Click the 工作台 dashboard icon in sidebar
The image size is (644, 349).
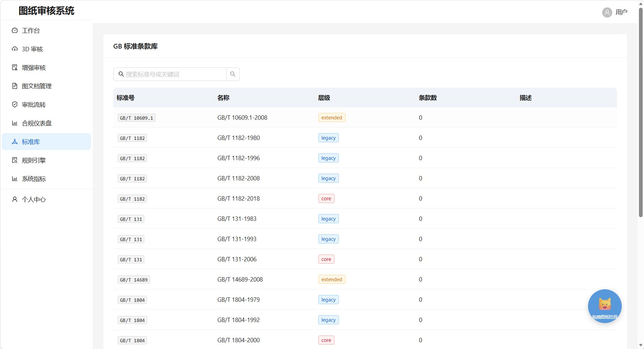coord(14,30)
